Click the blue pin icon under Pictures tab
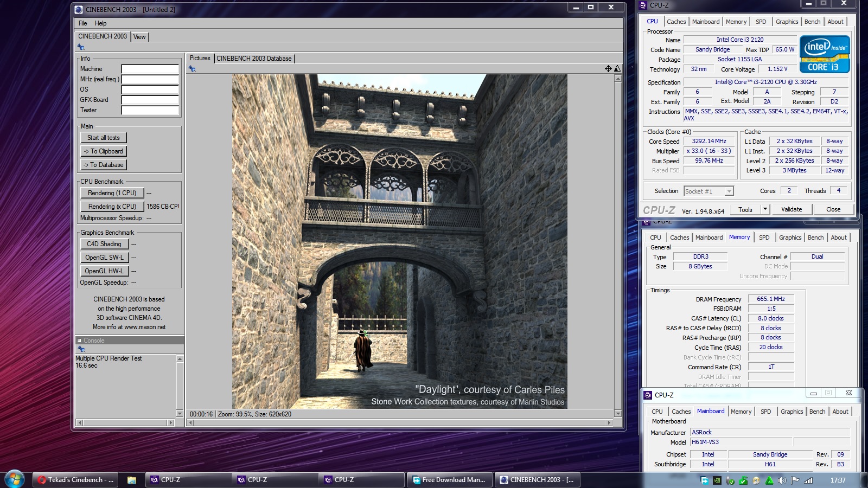 (x=192, y=69)
